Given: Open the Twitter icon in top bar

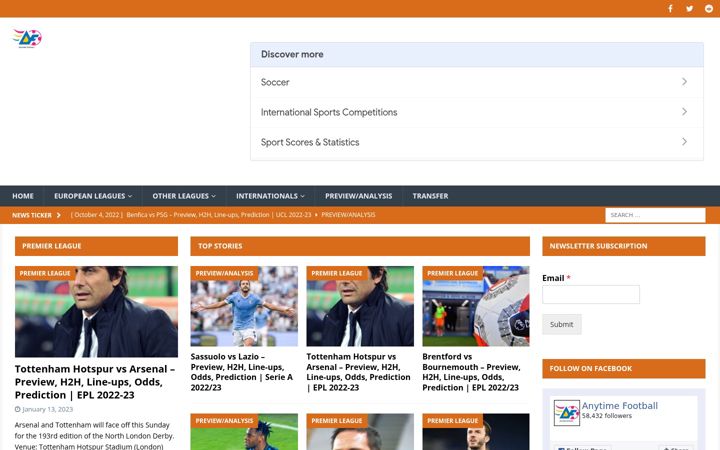Looking at the screenshot, I should (x=690, y=8).
